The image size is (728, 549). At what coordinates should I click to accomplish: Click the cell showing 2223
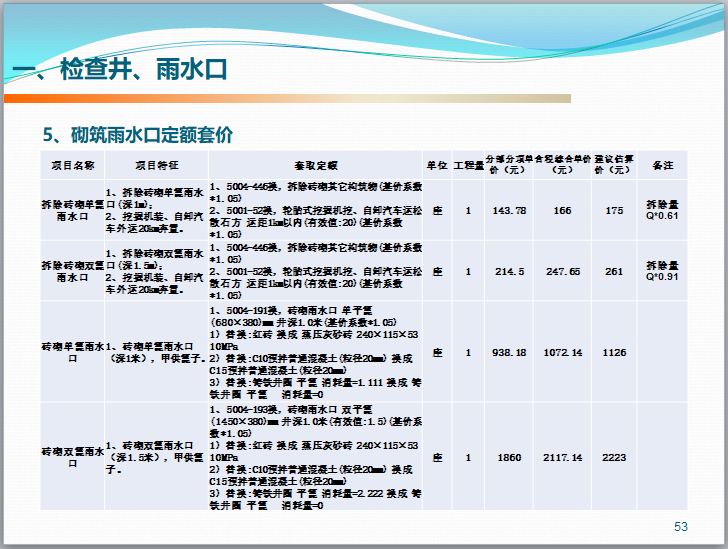pos(614,457)
